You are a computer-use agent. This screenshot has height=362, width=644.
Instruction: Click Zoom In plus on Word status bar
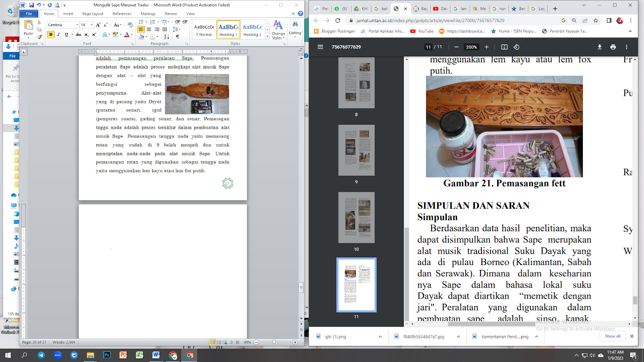pos(295,342)
